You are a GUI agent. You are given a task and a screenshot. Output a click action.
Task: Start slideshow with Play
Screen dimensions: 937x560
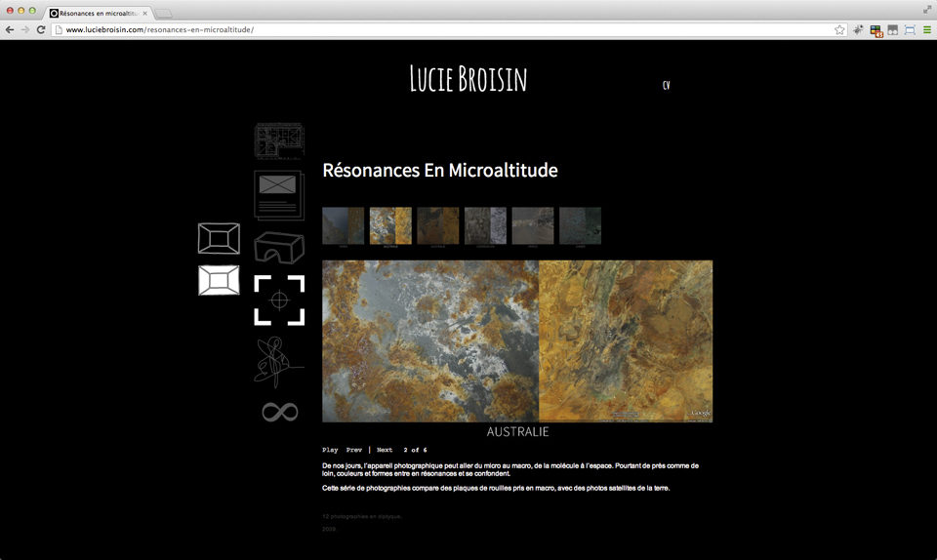(x=330, y=450)
